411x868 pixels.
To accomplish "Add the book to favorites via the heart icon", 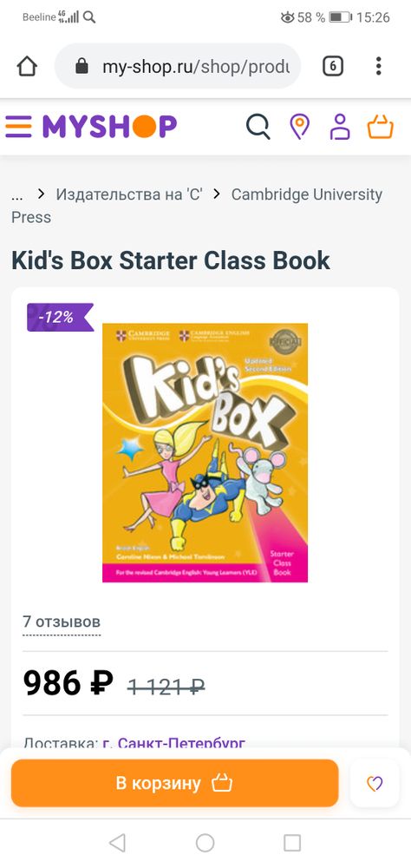I will point(375,783).
